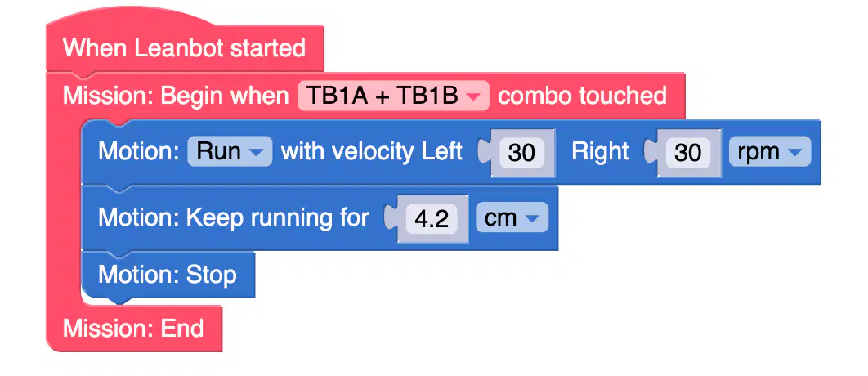Select the 'Motion: Keep running for' block label
This screenshot has width=868, height=376.
pyautogui.click(x=234, y=217)
